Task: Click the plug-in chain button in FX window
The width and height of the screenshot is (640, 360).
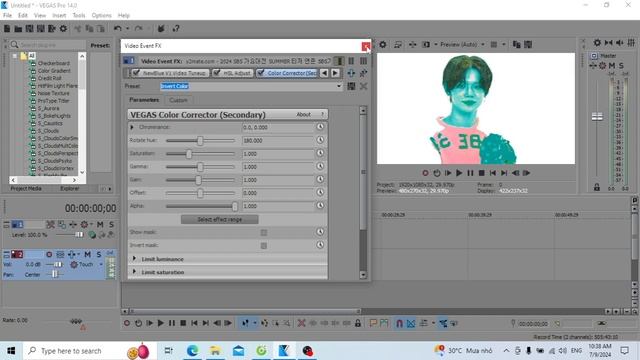Action: tap(351, 73)
